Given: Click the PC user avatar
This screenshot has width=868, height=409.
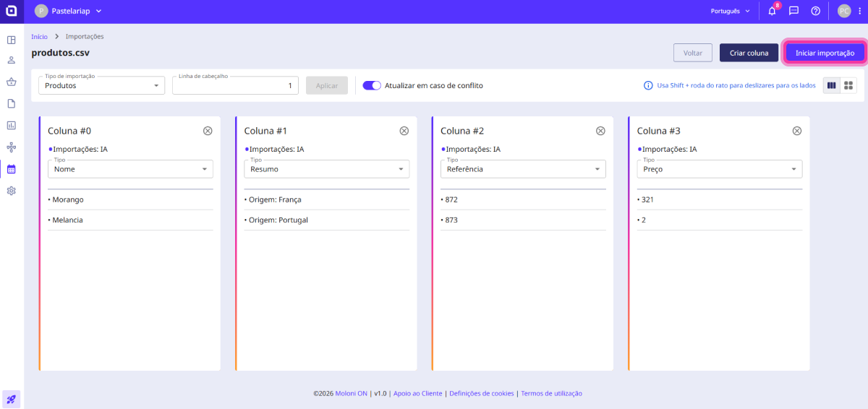Looking at the screenshot, I should [844, 11].
